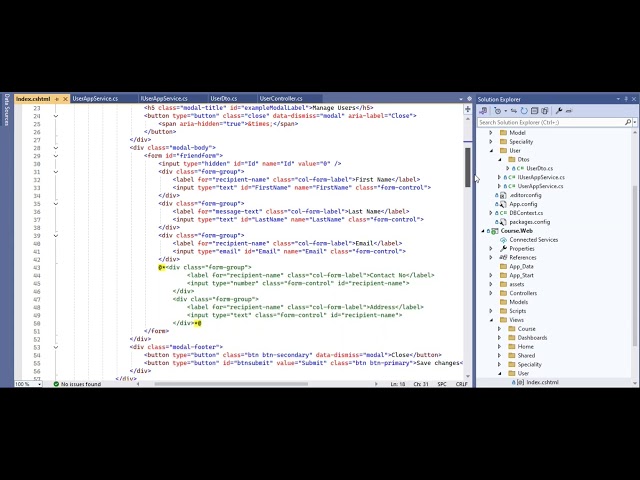
Task: Expand the Model folder
Action: 491,133
